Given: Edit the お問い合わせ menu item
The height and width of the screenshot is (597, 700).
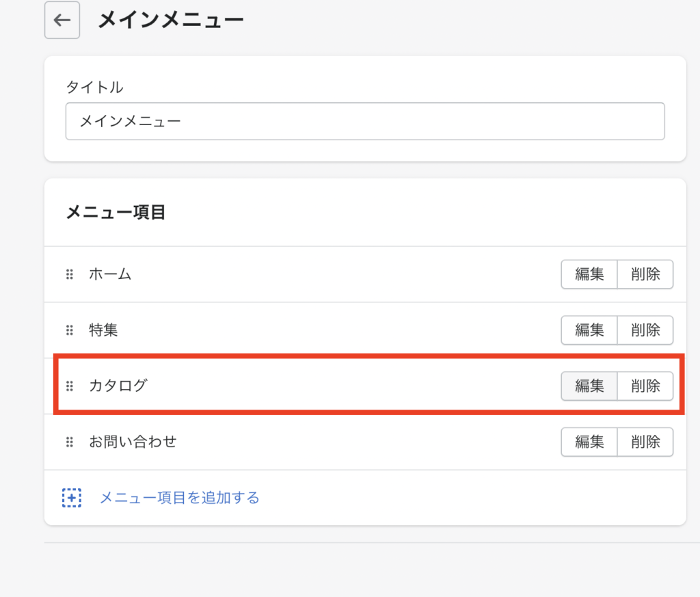Looking at the screenshot, I should coord(589,442).
